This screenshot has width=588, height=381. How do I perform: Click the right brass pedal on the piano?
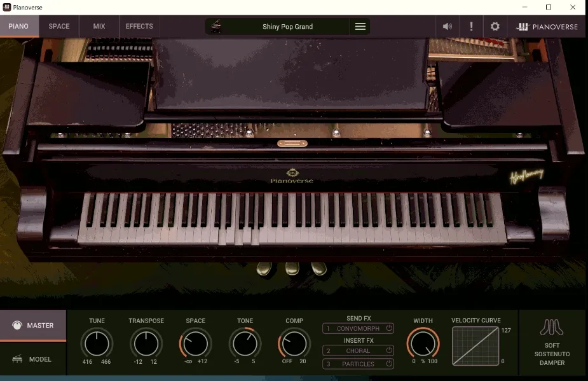coord(319,269)
